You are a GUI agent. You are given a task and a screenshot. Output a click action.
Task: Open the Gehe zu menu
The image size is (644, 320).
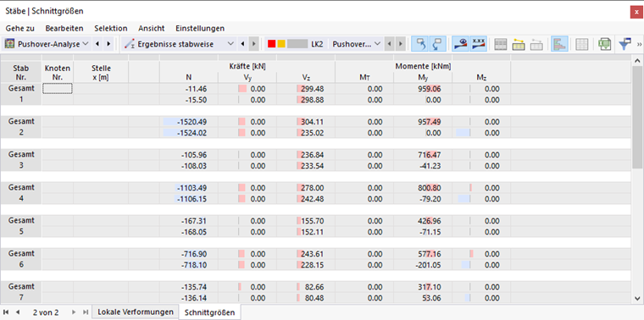point(20,28)
